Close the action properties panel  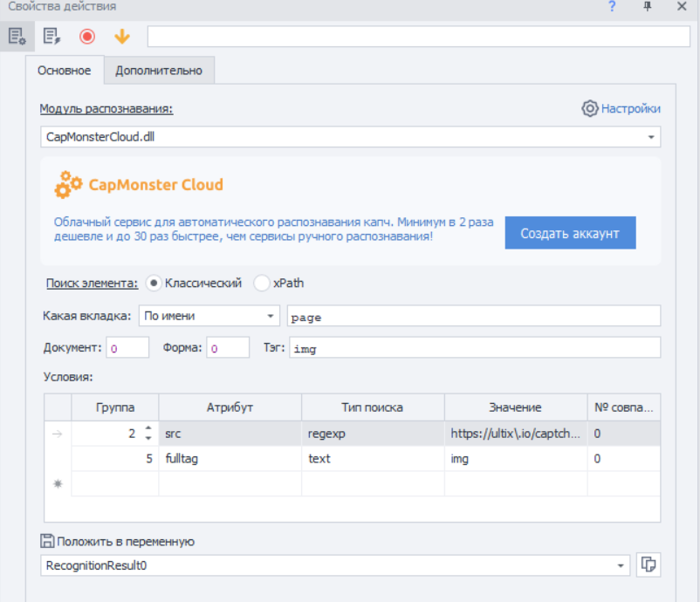coord(682,6)
